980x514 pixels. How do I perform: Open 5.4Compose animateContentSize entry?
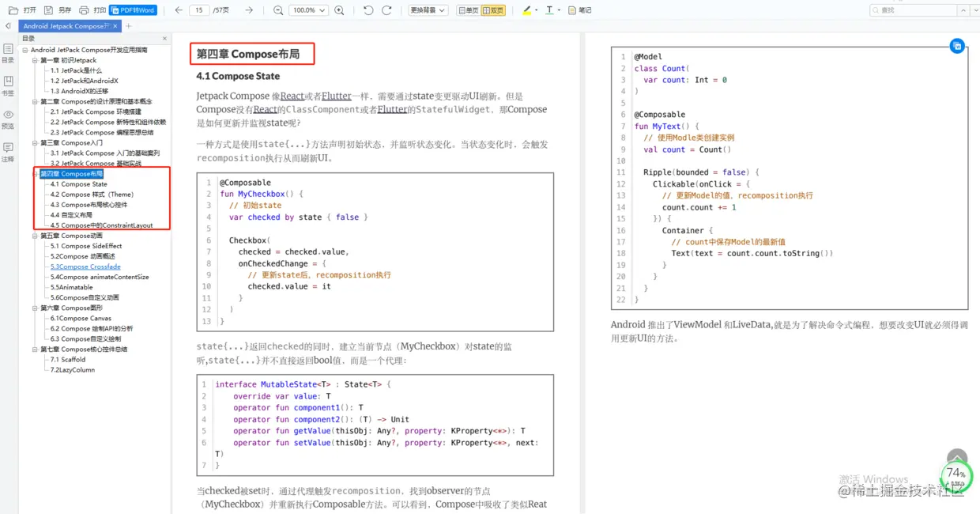[x=100, y=277]
